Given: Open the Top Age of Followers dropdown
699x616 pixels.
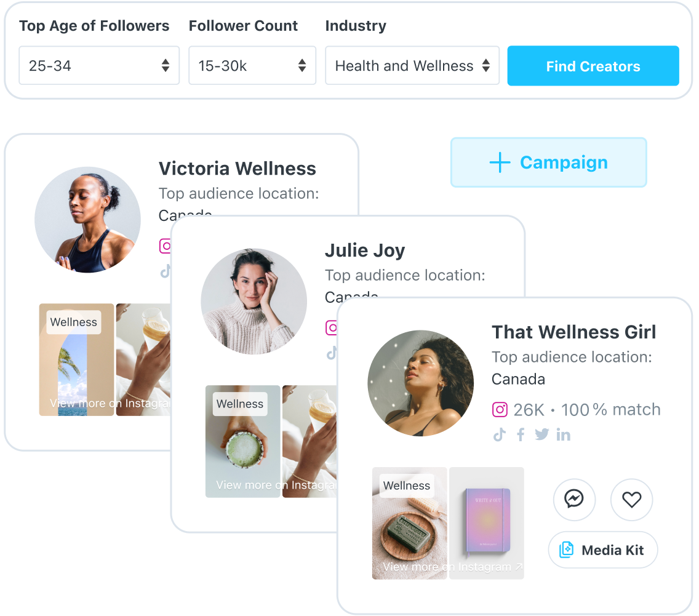Looking at the screenshot, I should [x=99, y=65].
